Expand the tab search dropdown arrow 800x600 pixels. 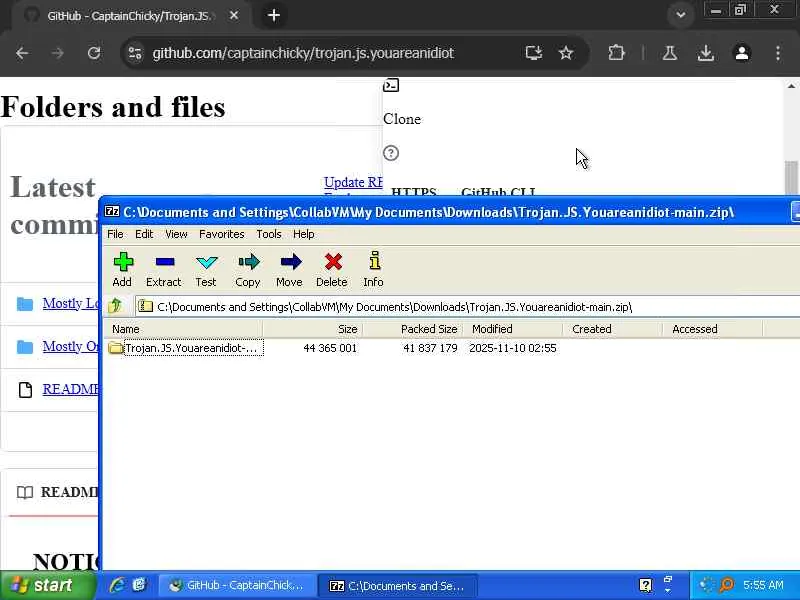click(x=681, y=15)
